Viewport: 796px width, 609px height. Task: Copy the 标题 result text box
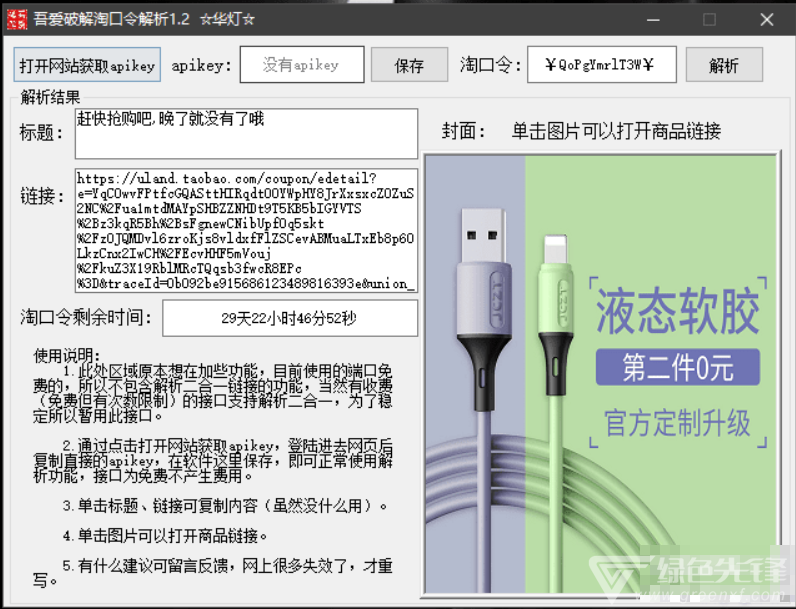coord(246,133)
